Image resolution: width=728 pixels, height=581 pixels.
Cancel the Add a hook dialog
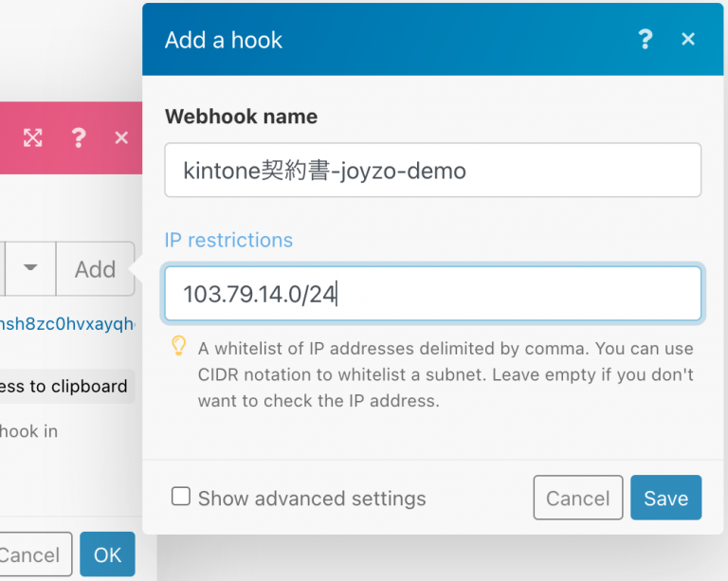[x=577, y=499]
